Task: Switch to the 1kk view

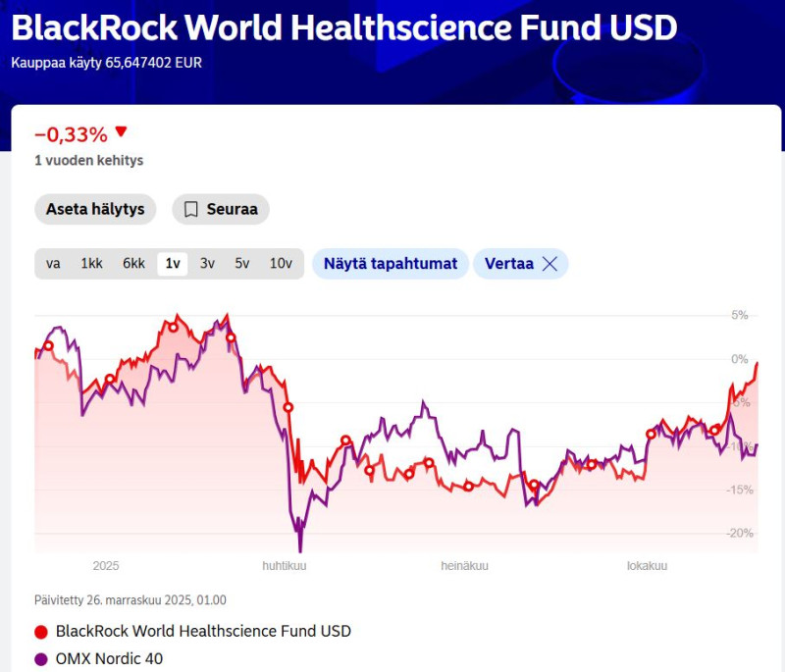Action: 90,263
